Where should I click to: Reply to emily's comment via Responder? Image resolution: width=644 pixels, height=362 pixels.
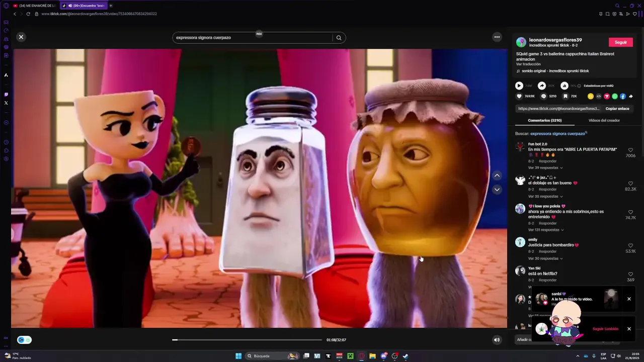[548, 251]
